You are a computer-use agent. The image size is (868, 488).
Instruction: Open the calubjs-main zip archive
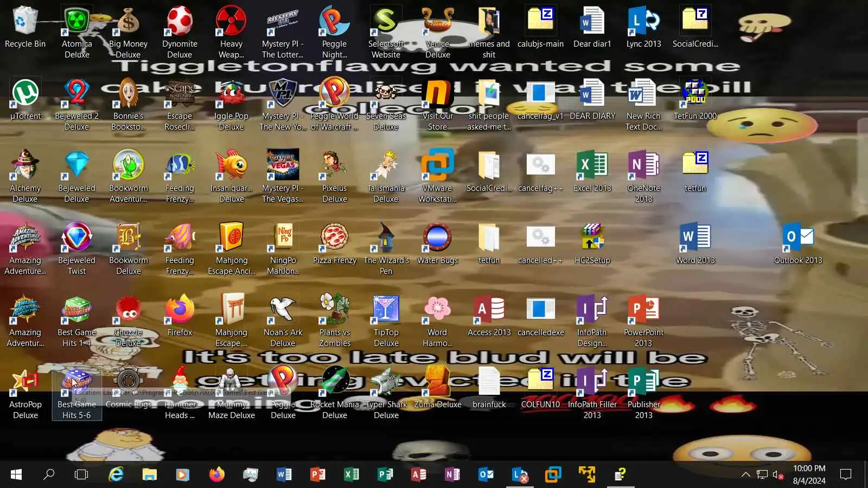click(540, 27)
